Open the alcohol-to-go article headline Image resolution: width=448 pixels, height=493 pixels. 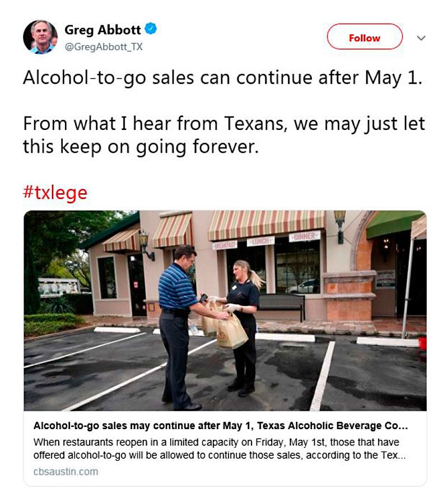coord(221,426)
